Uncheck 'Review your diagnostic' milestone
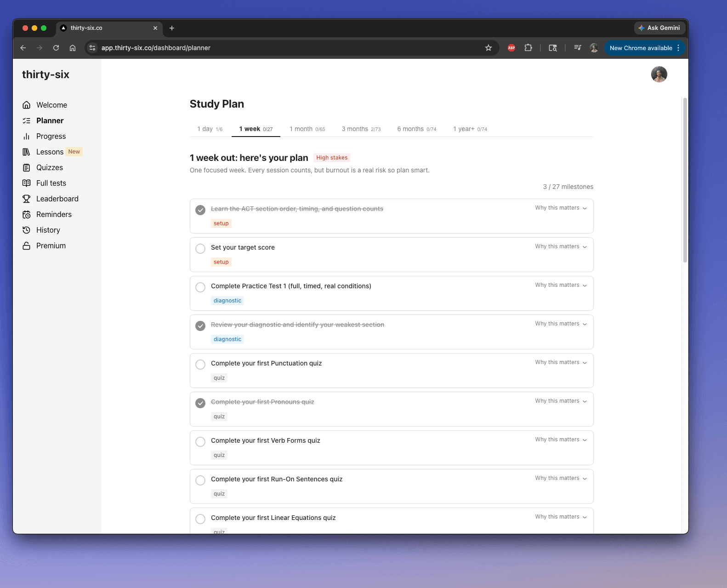This screenshot has width=727, height=588. [x=200, y=326]
